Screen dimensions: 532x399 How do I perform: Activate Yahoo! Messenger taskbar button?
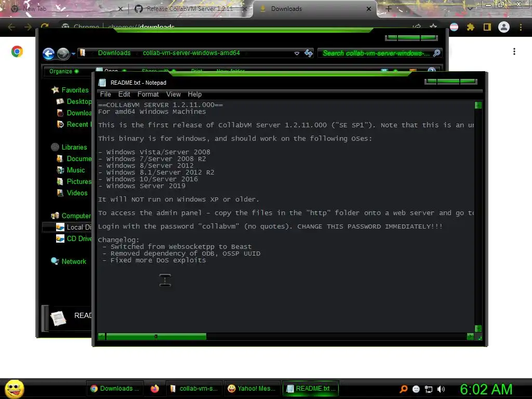(252, 389)
